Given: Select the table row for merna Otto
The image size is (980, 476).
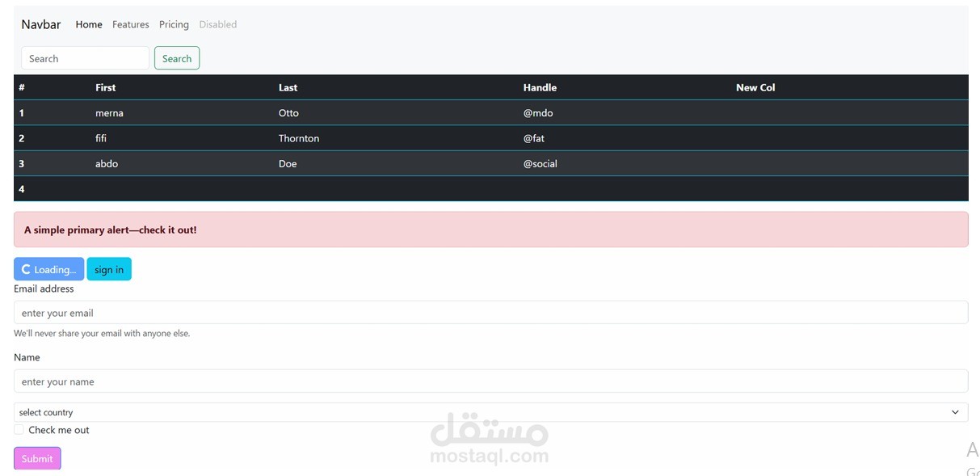Looking at the screenshot, I should [x=323, y=112].
